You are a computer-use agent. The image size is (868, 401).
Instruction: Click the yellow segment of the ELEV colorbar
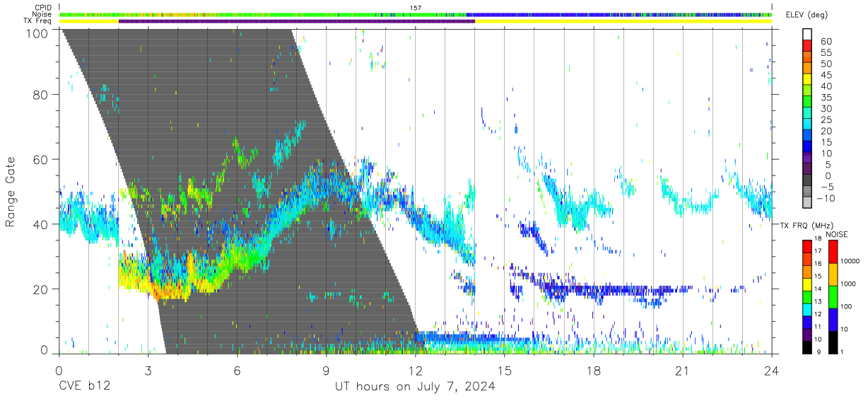pyautogui.click(x=807, y=79)
